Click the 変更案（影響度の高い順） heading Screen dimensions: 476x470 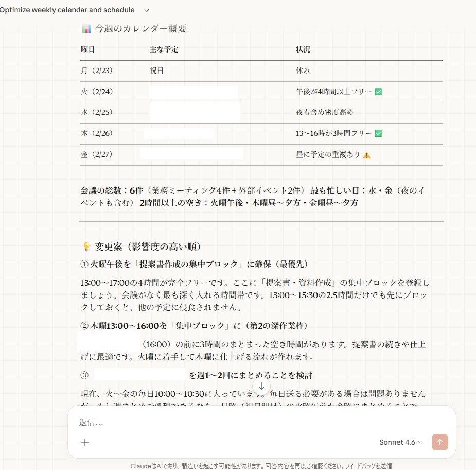click(148, 247)
